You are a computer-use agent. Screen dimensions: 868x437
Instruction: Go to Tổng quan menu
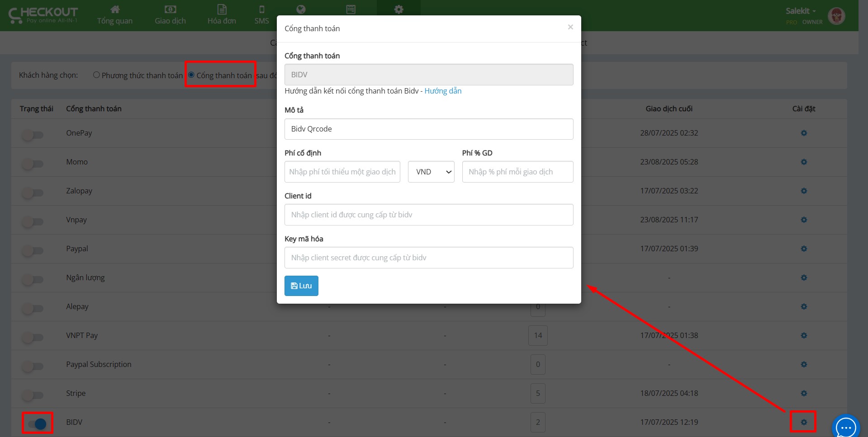pyautogui.click(x=115, y=15)
